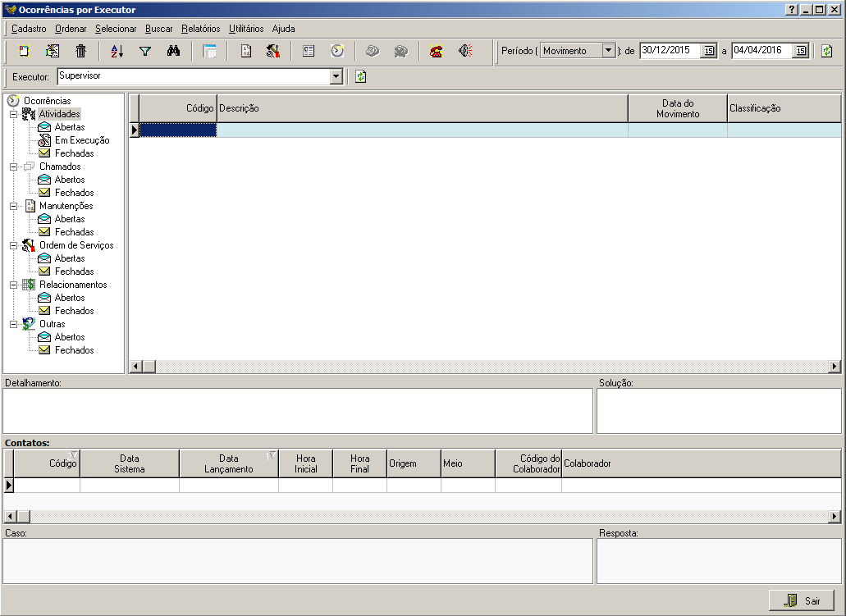Click the refresh icon beside the period dates

click(x=826, y=51)
